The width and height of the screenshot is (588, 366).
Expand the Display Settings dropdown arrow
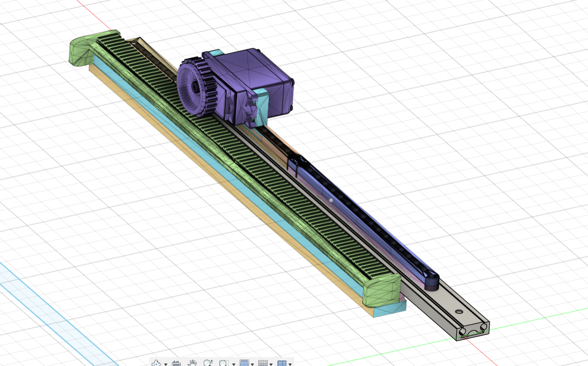click(252, 365)
